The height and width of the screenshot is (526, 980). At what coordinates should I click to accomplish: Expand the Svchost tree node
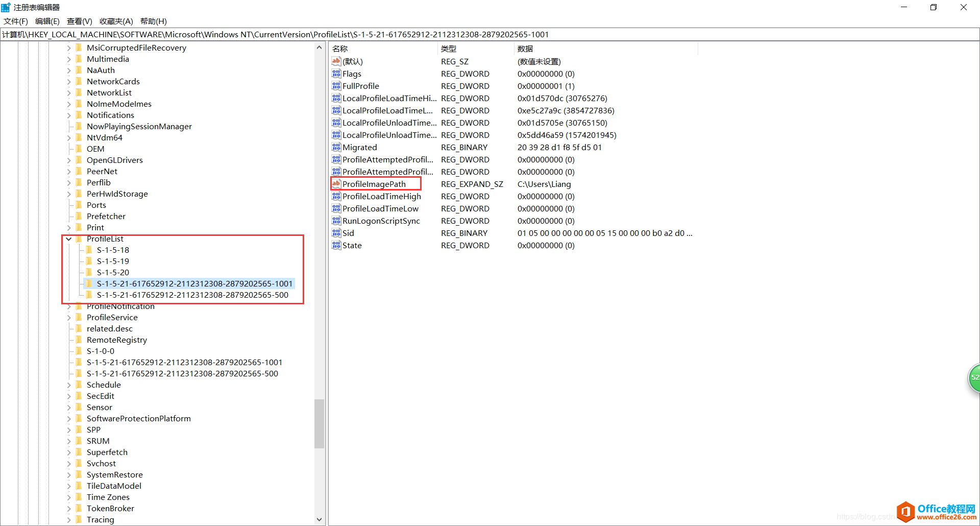[69, 463]
